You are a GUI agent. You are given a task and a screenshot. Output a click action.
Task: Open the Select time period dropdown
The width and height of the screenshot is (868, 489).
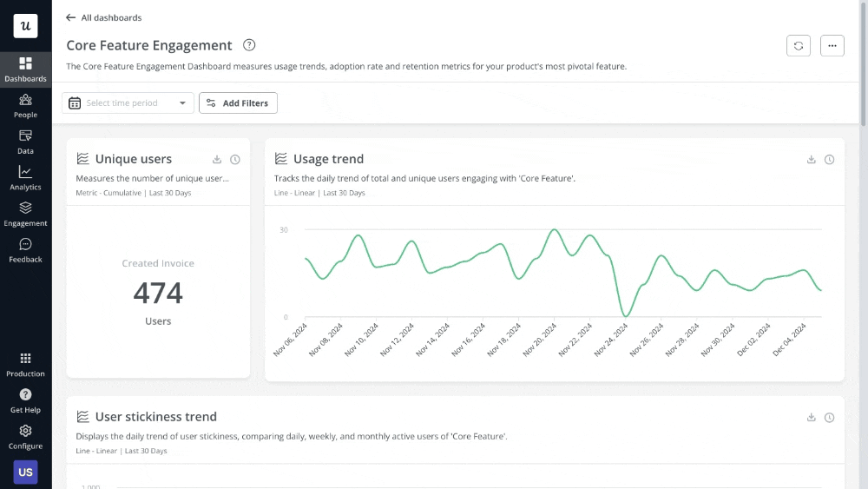(128, 103)
